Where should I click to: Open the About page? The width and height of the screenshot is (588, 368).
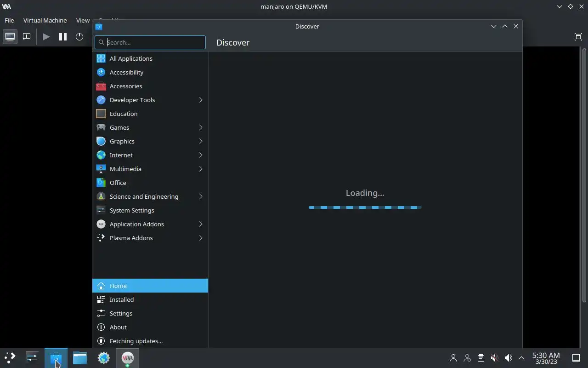(x=150, y=327)
